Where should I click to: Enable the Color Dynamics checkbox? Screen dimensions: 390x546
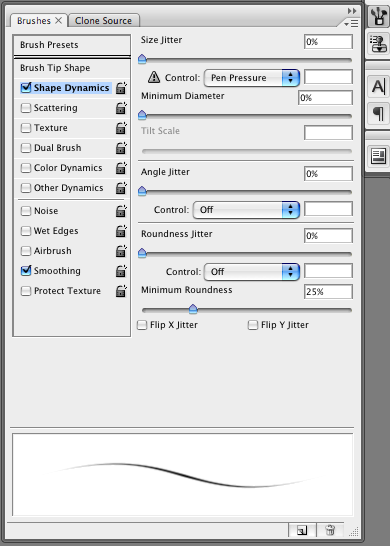point(26,168)
